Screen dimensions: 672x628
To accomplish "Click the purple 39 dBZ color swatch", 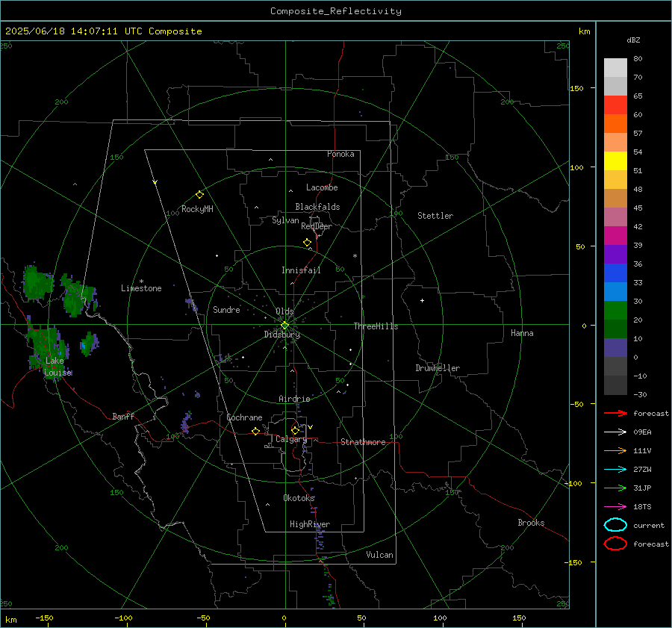I will pos(615,254).
